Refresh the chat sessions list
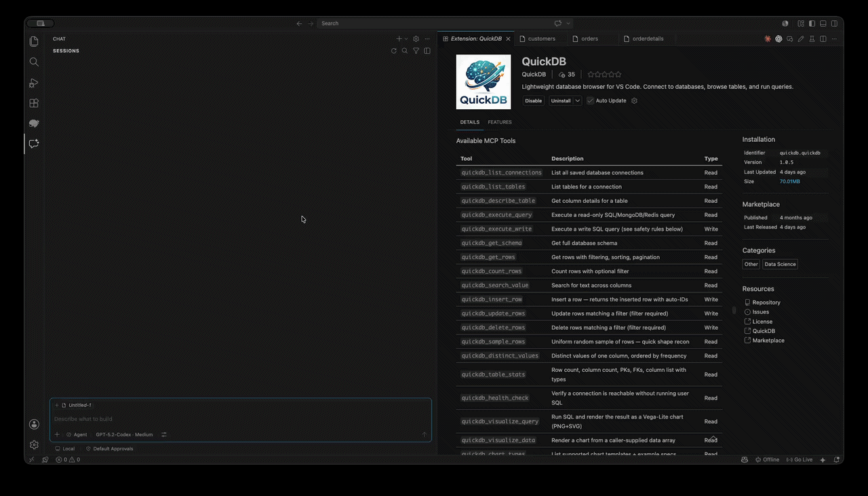This screenshot has height=496, width=868. coord(394,51)
